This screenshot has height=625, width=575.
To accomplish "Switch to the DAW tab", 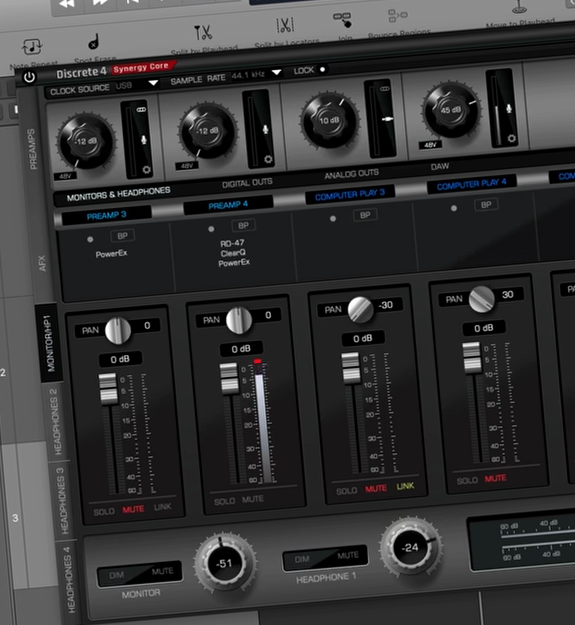I will coord(440,167).
